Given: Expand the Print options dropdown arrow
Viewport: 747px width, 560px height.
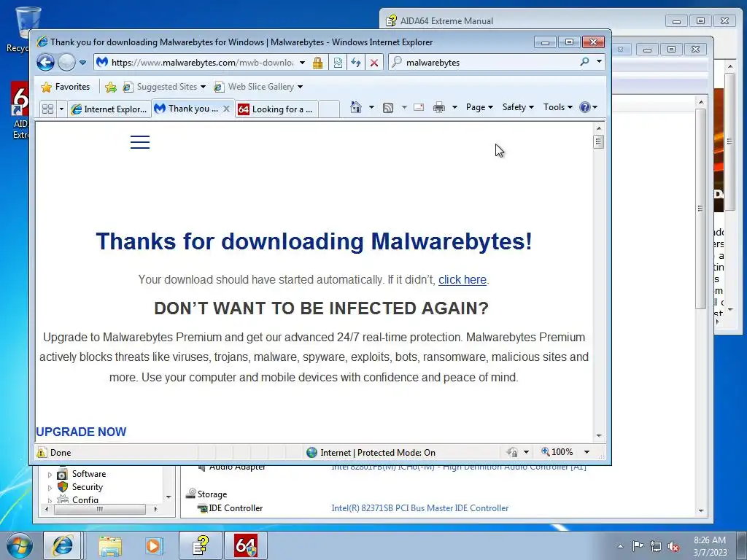Looking at the screenshot, I should (454, 107).
